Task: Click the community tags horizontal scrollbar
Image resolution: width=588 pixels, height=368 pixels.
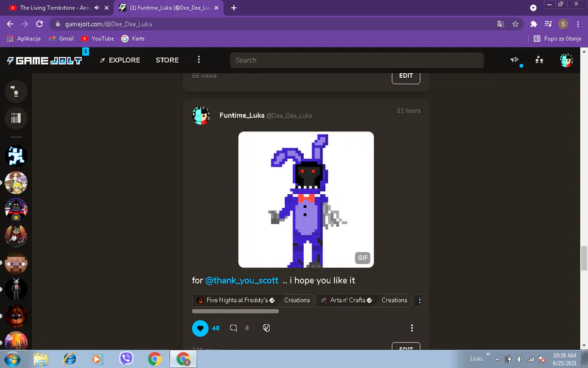Action: pyautogui.click(x=235, y=311)
